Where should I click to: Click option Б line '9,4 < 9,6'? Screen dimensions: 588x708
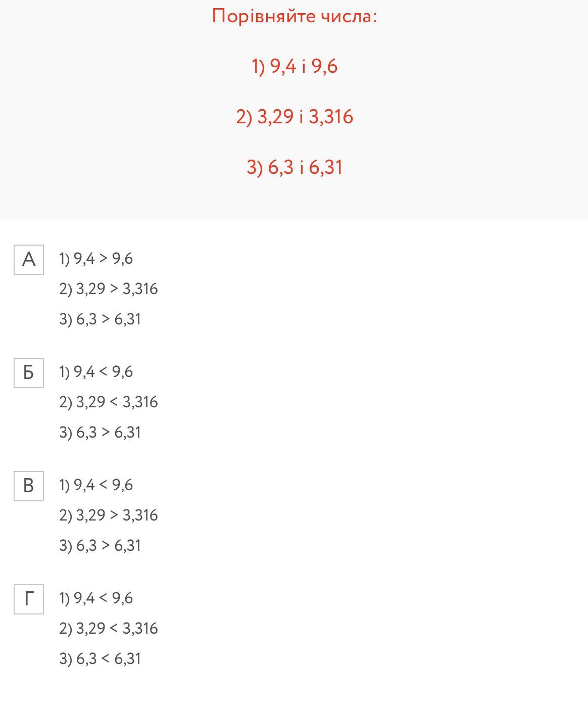[x=96, y=372]
